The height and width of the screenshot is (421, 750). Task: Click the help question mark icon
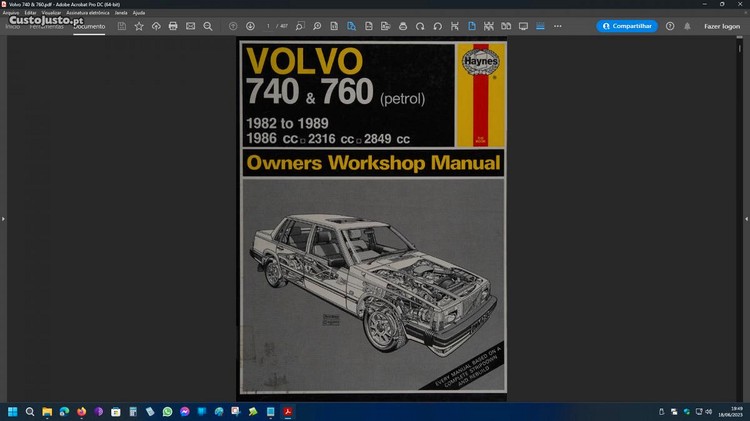[x=670, y=26]
